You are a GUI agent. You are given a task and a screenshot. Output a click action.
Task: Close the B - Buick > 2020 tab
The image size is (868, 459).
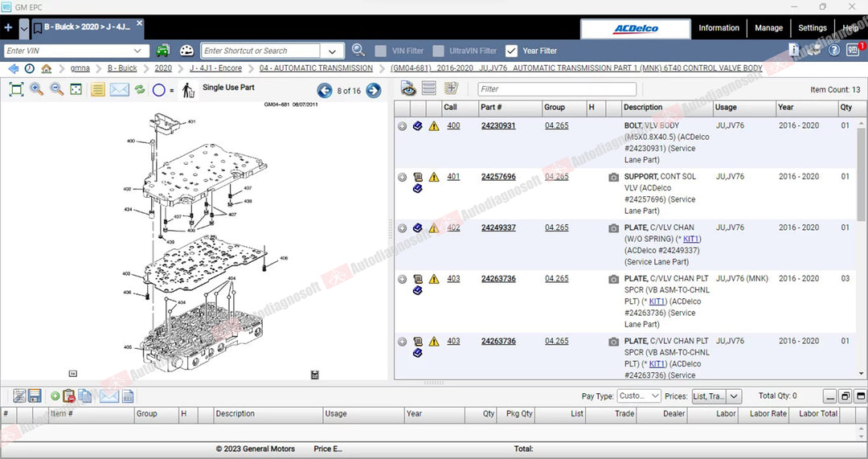(x=140, y=23)
